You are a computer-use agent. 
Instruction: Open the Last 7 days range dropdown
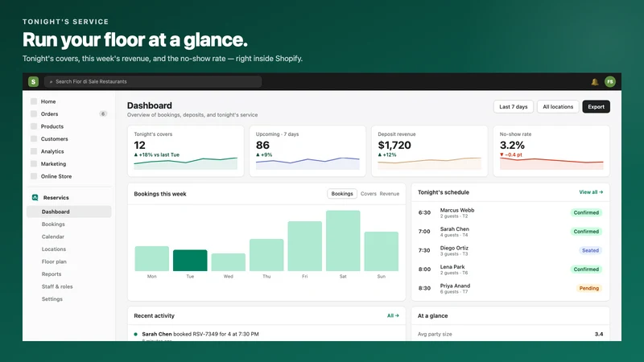513,107
